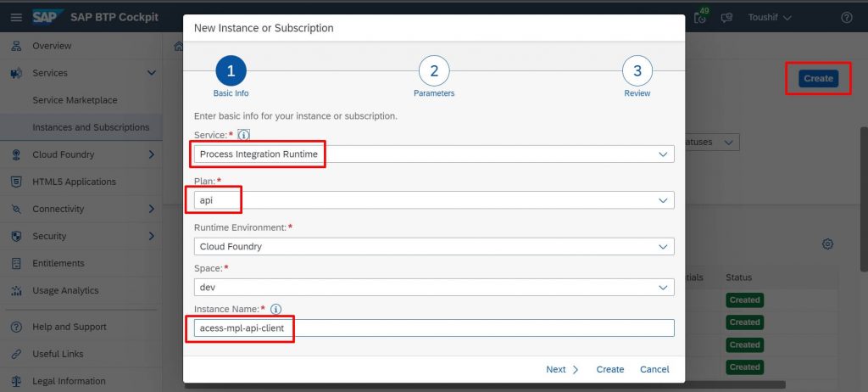Click the home breadcrumb icon

[x=178, y=46]
